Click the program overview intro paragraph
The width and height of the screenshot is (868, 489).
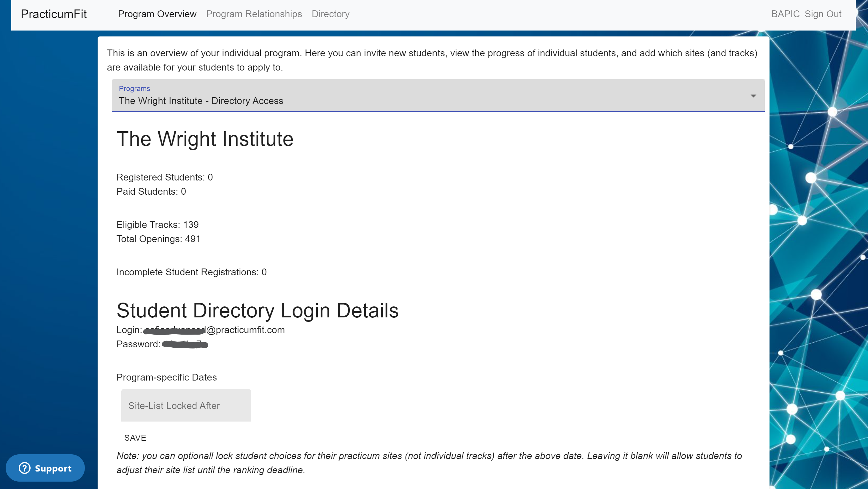coord(432,60)
